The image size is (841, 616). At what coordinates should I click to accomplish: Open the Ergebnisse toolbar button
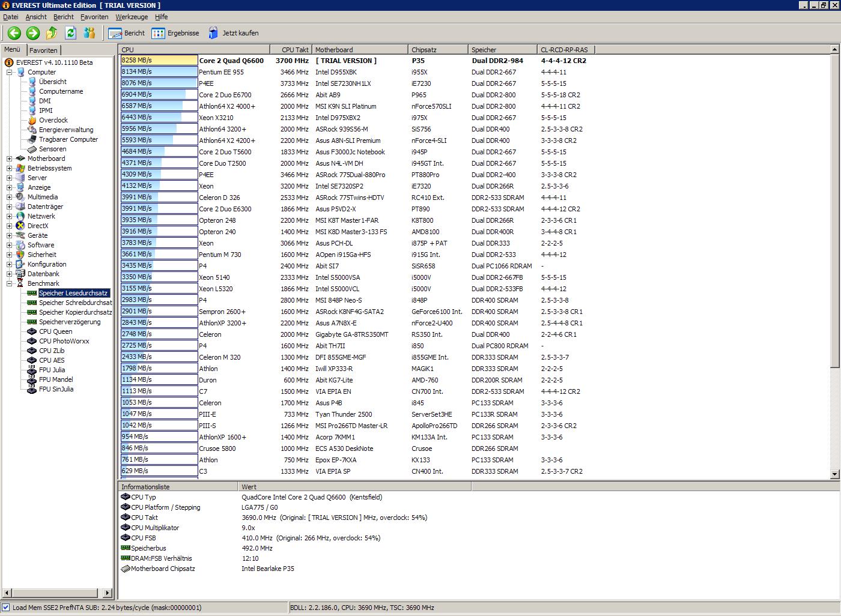point(175,33)
